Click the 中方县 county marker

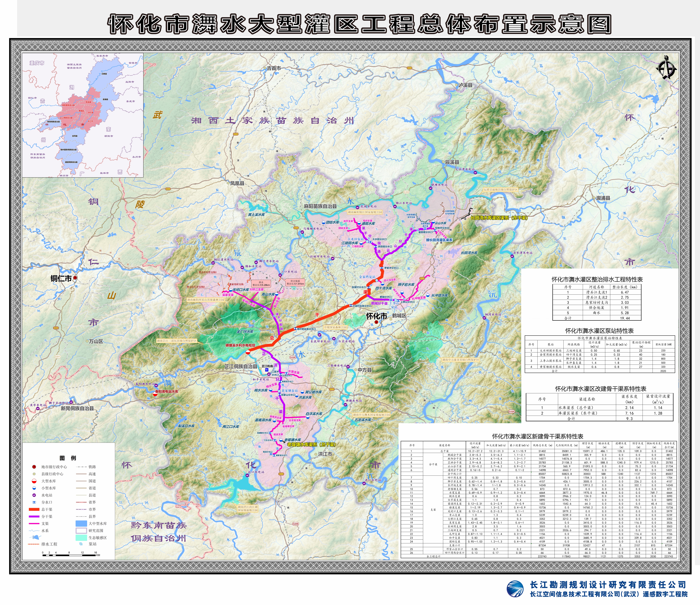click(356, 370)
